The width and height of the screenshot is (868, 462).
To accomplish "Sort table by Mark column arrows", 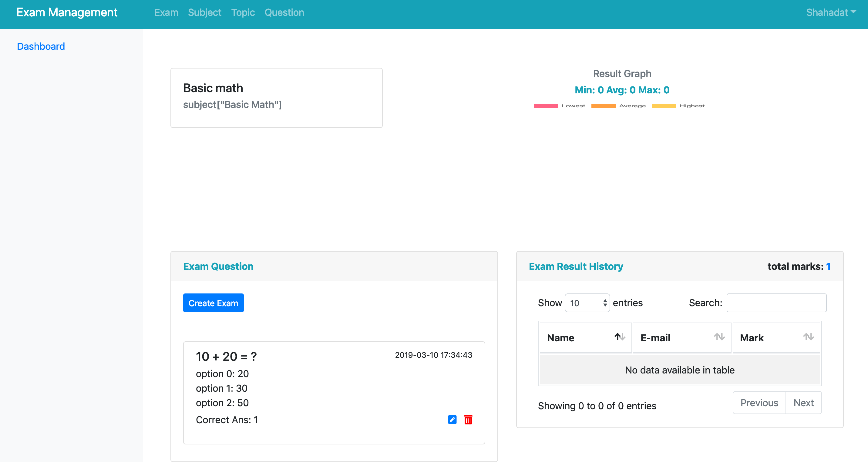I will [808, 337].
